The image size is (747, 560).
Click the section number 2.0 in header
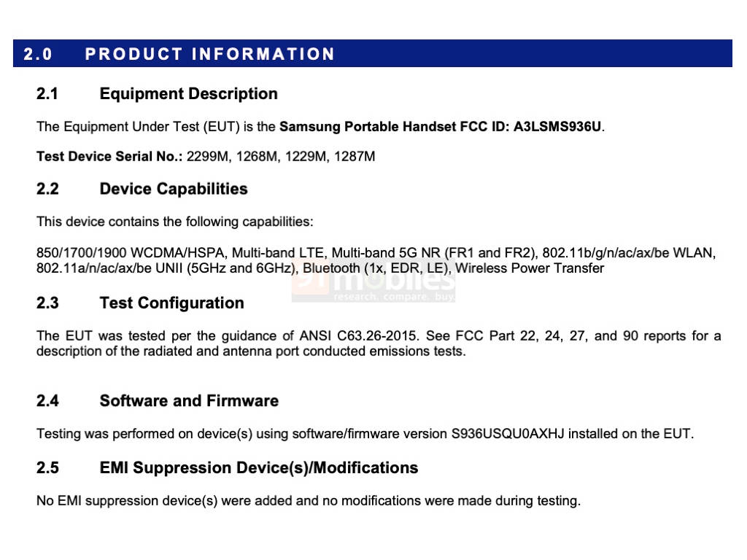pos(38,54)
